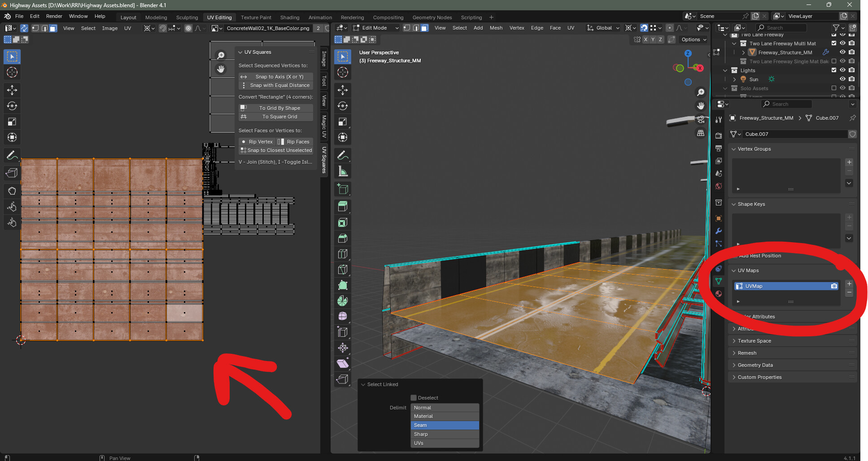
Task: Take a snapshot of the UVMap camera icon
Action: pos(834,286)
